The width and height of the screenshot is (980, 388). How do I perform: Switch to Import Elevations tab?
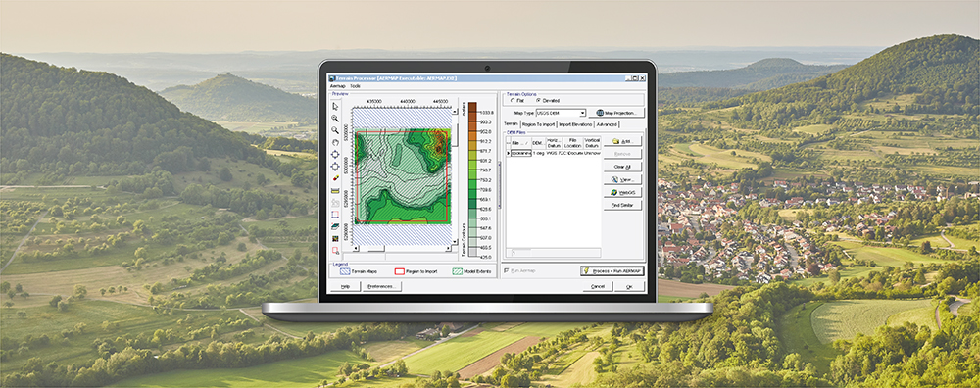[575, 124]
